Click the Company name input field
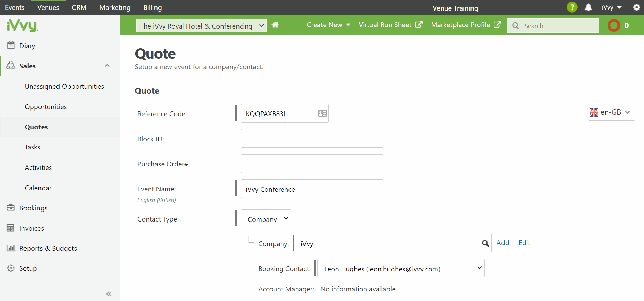This screenshot has width=644, height=301. [394, 243]
